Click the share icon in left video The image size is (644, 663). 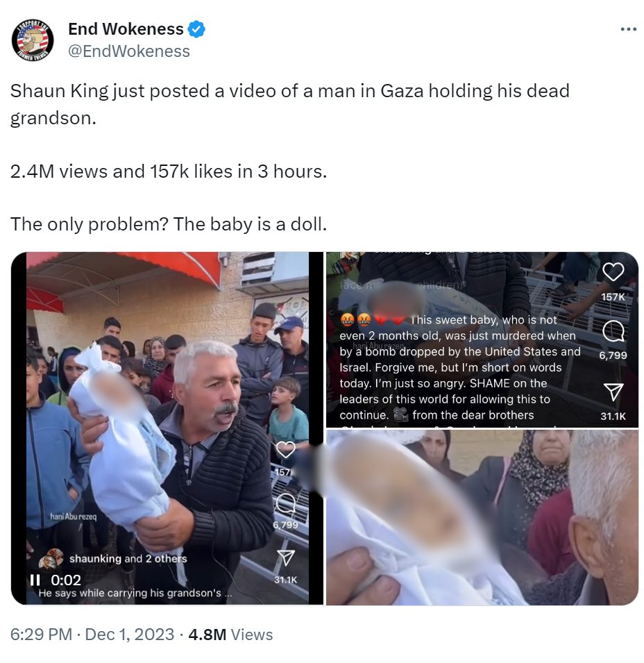pyautogui.click(x=286, y=557)
